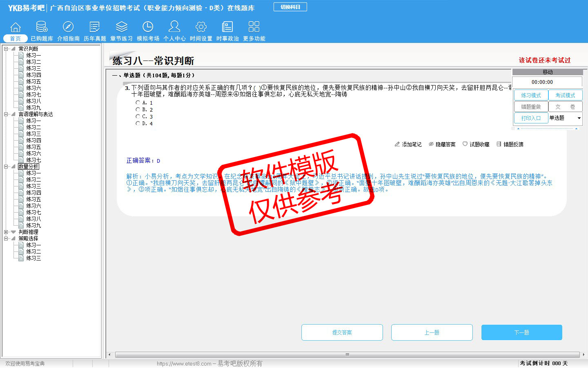
Task: Click the horizontal scrollbar thumb
Action: [347, 355]
